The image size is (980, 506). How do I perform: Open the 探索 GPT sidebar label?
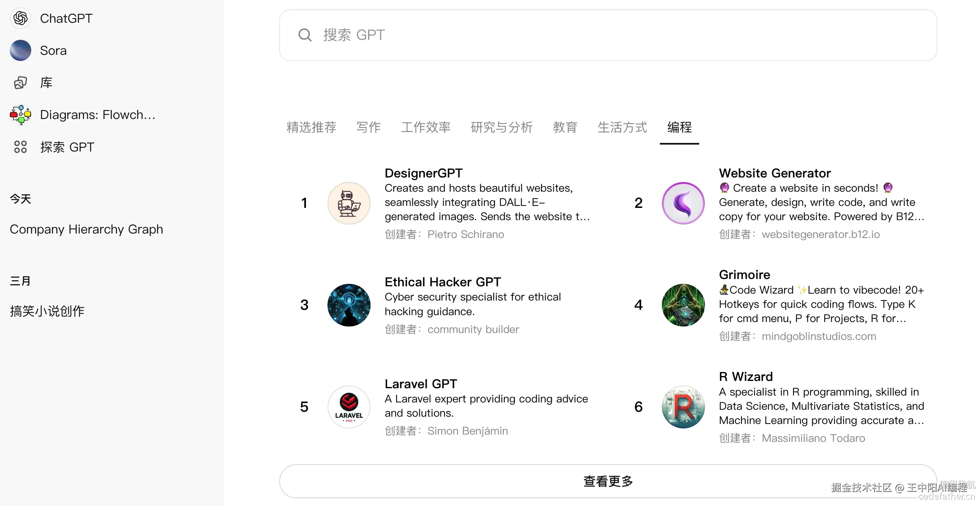coord(67,147)
